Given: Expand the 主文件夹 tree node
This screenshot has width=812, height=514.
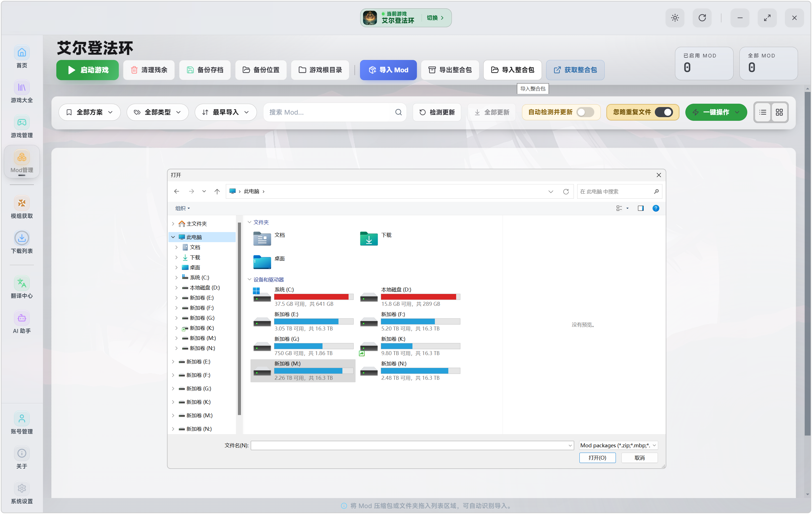Looking at the screenshot, I should click(173, 224).
